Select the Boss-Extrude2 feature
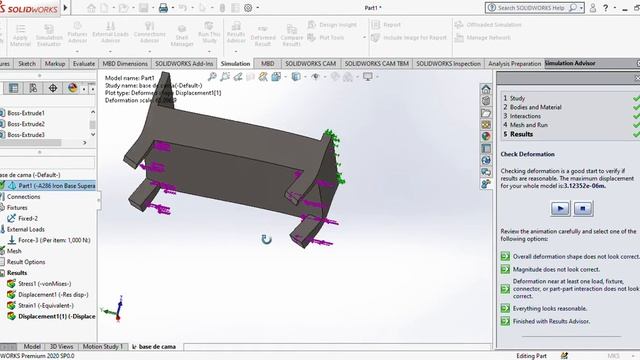 [x=26, y=124]
